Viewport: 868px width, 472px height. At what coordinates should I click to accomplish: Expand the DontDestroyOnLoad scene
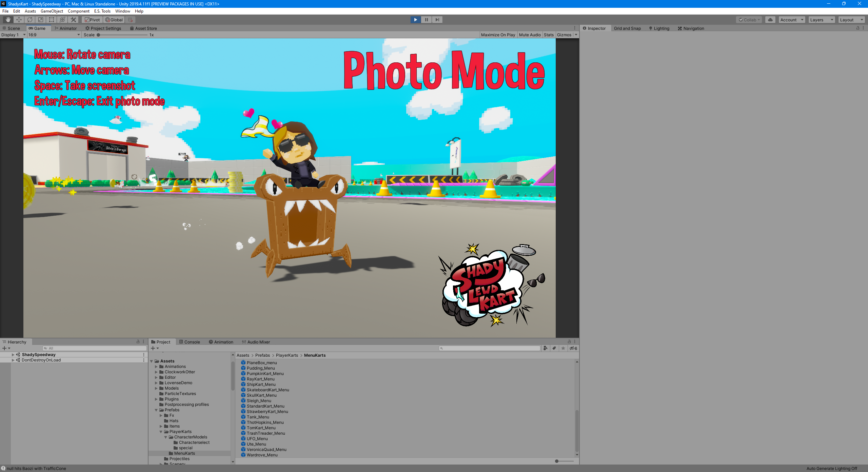[13, 360]
